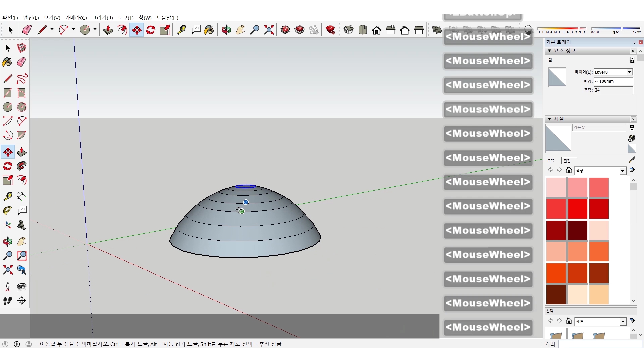Pick the eyedropper sample paint icon
Image resolution: width=644 pixels, height=362 pixels.
[x=632, y=160]
